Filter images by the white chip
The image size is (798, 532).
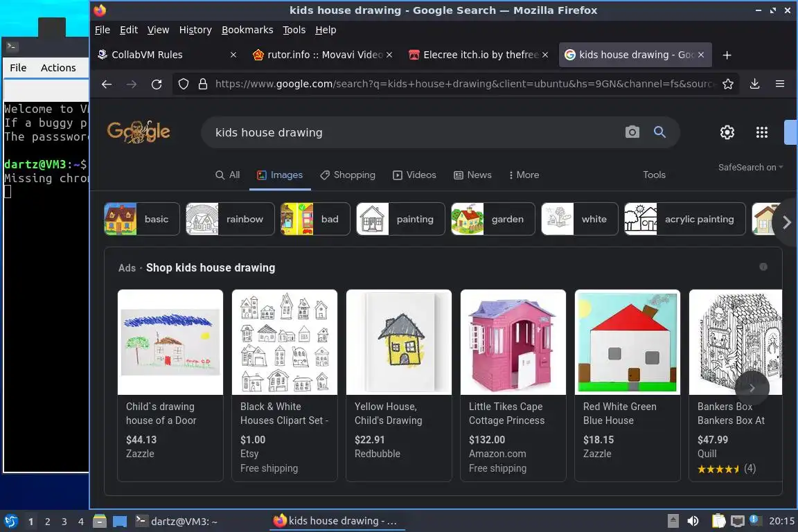(580, 219)
